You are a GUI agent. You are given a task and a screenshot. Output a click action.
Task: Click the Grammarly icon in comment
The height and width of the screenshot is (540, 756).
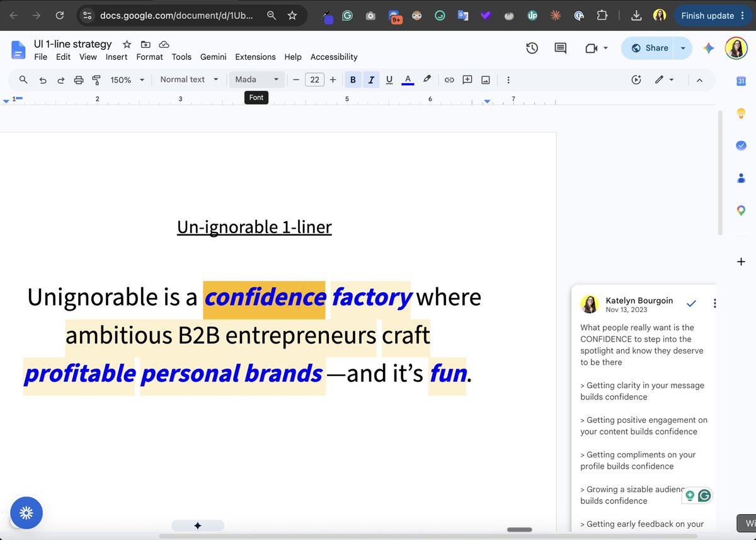point(704,496)
